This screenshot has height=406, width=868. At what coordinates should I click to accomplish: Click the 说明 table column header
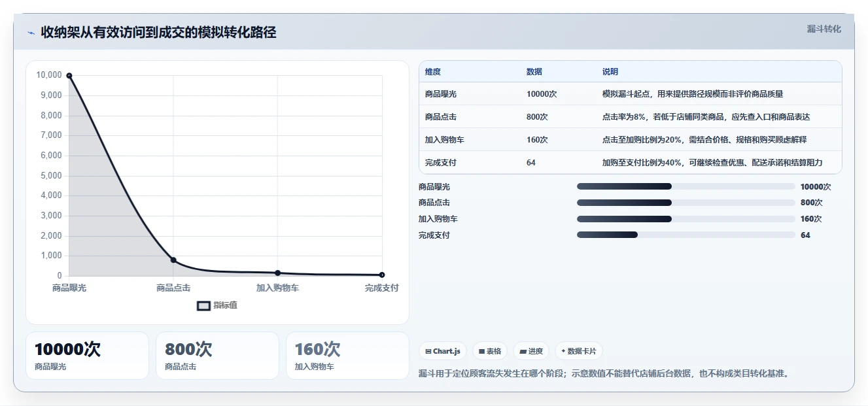pyautogui.click(x=610, y=72)
